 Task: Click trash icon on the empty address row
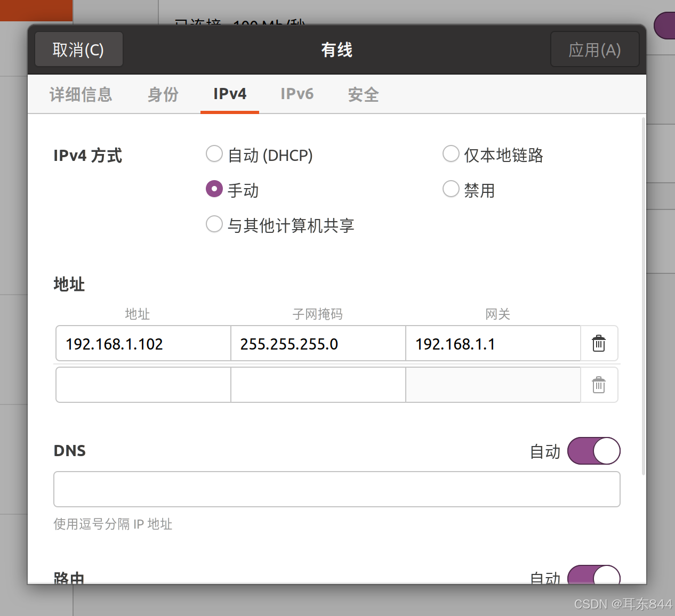pyautogui.click(x=599, y=385)
